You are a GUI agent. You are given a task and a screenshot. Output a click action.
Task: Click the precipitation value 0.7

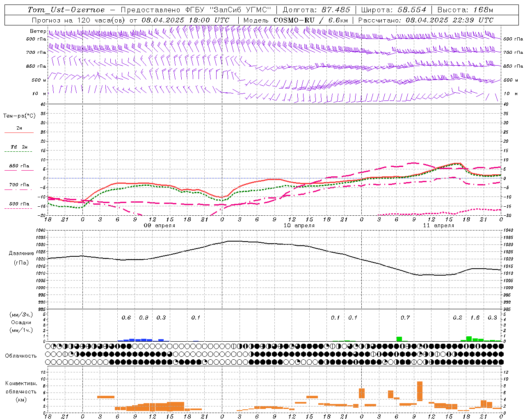pyautogui.click(x=405, y=318)
